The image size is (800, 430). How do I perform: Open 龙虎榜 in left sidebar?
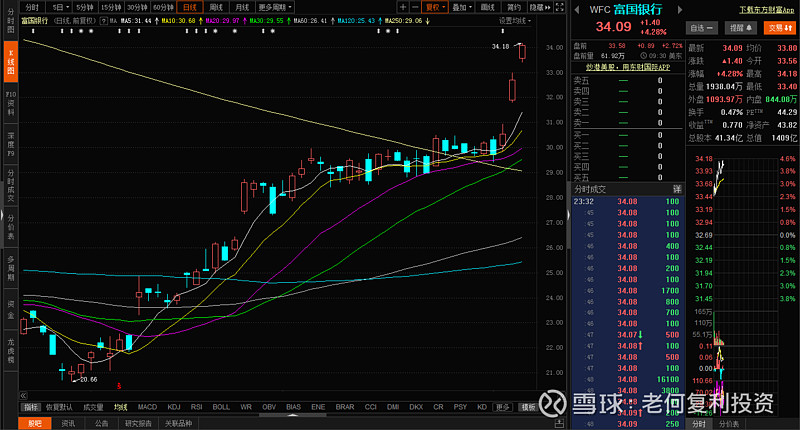(11, 351)
